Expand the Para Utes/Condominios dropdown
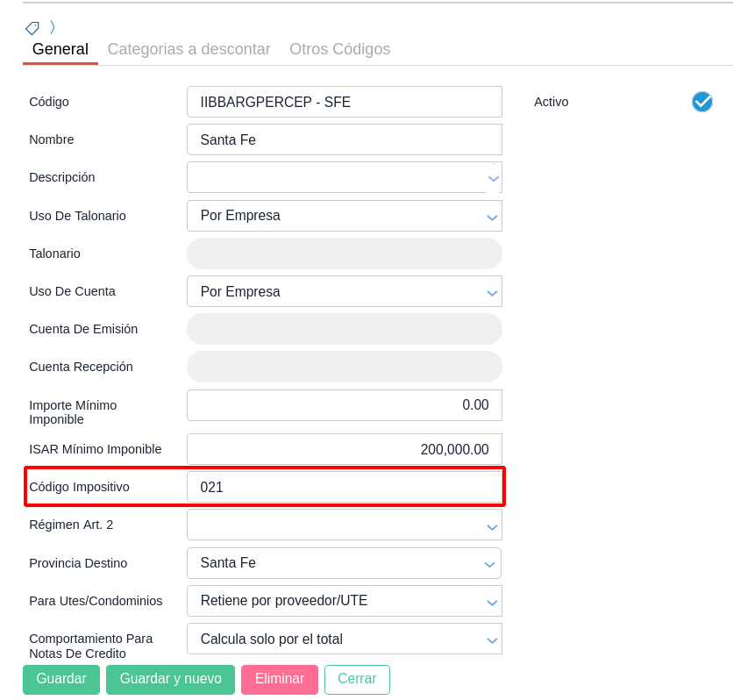 (492, 602)
